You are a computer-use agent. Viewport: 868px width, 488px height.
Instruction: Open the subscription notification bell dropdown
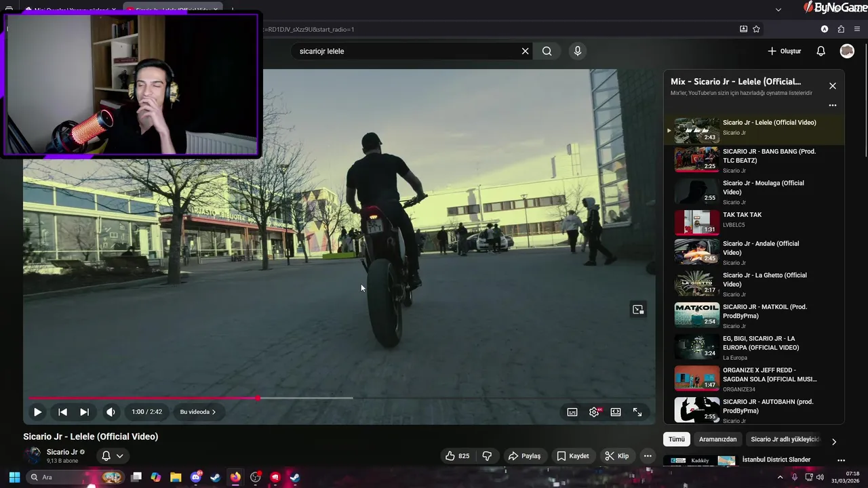coord(113,456)
